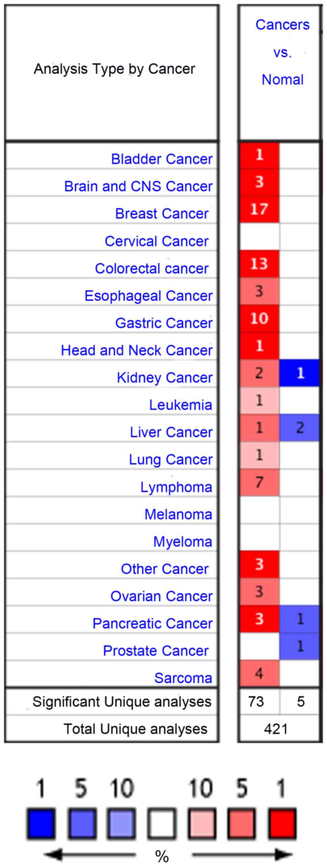The width and height of the screenshot is (327, 868).
Task: Click the Sarcoma cell showing 4
Action: (259, 674)
